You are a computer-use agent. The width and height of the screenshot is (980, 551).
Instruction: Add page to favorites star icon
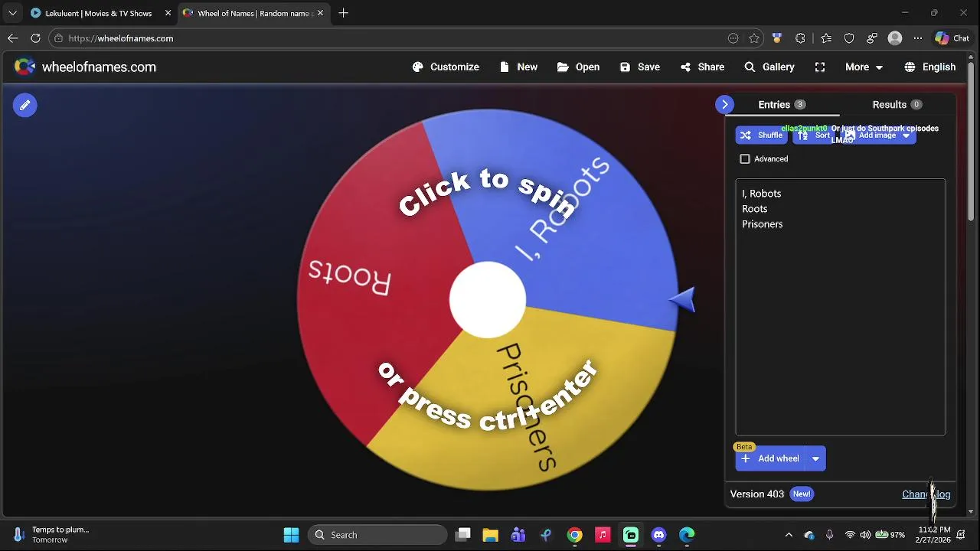coord(754,38)
